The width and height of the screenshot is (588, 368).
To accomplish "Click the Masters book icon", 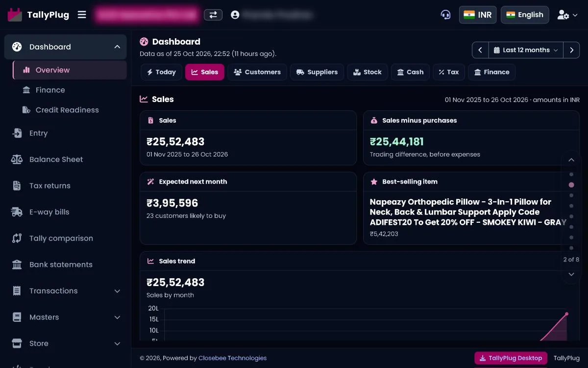I will tap(17, 317).
